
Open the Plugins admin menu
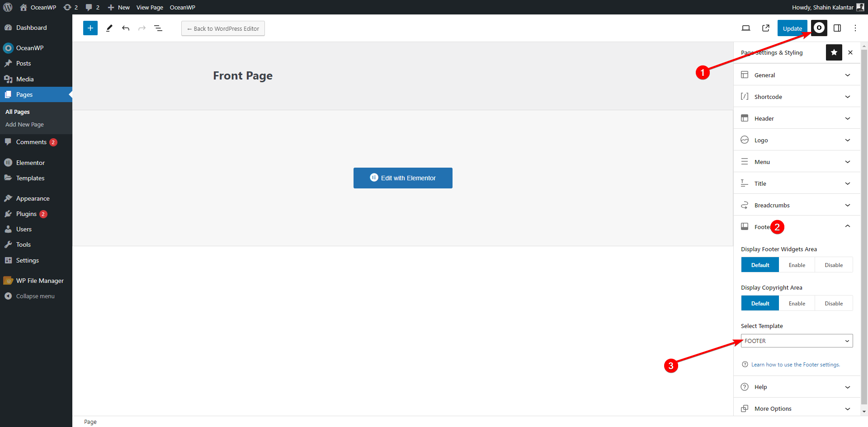tap(36, 214)
